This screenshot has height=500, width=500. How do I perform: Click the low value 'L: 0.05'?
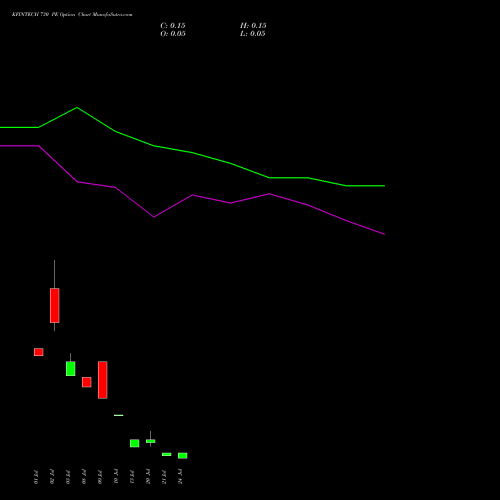point(253,34)
